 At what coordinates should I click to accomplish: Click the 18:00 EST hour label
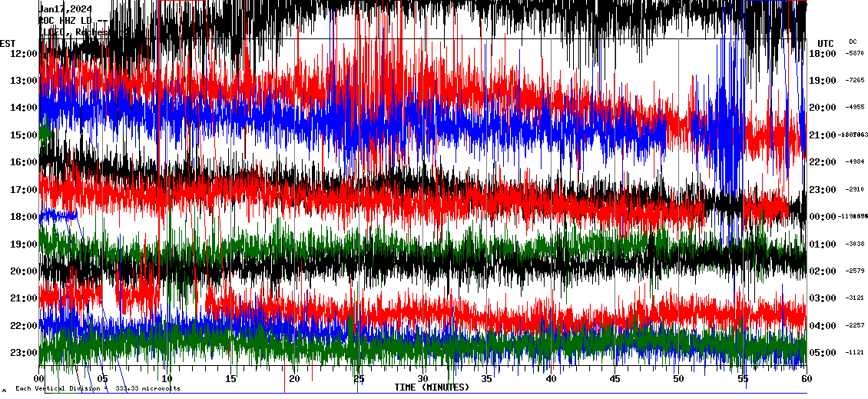(x=25, y=217)
